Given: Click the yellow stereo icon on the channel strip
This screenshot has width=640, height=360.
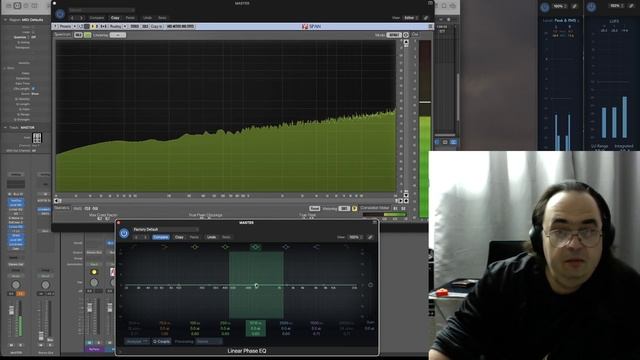Looking at the screenshot, I should tap(94, 272).
